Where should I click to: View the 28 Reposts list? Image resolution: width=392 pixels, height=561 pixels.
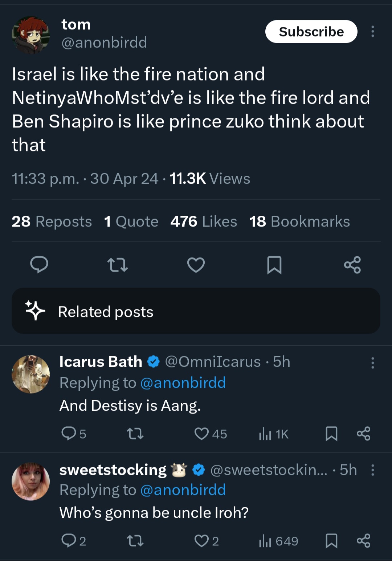click(52, 221)
